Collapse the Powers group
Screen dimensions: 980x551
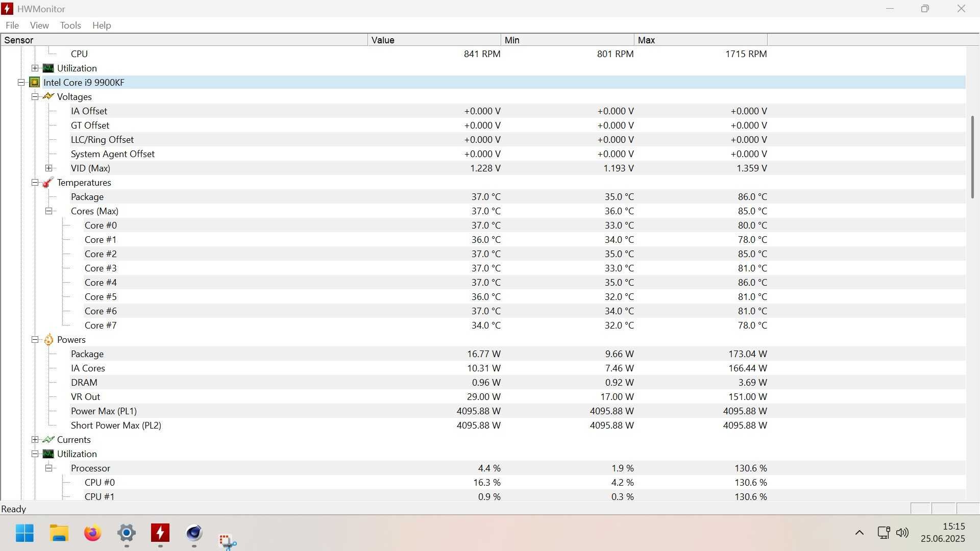pyautogui.click(x=35, y=339)
